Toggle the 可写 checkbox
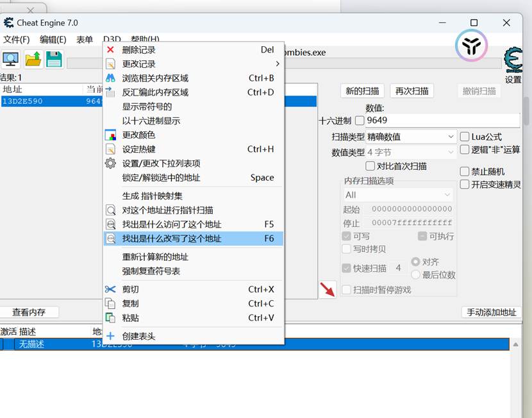The height and width of the screenshot is (418, 532). pos(346,236)
